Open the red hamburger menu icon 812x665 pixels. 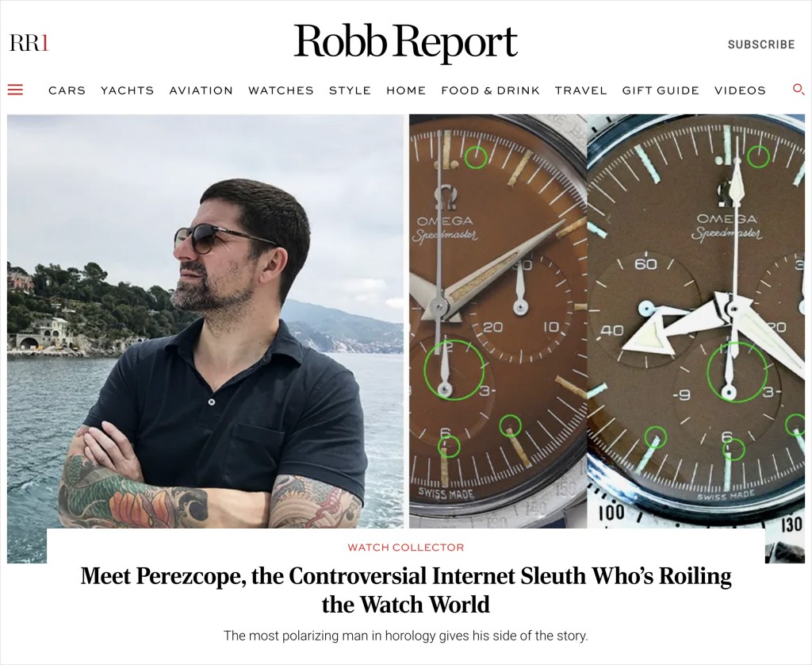[16, 90]
